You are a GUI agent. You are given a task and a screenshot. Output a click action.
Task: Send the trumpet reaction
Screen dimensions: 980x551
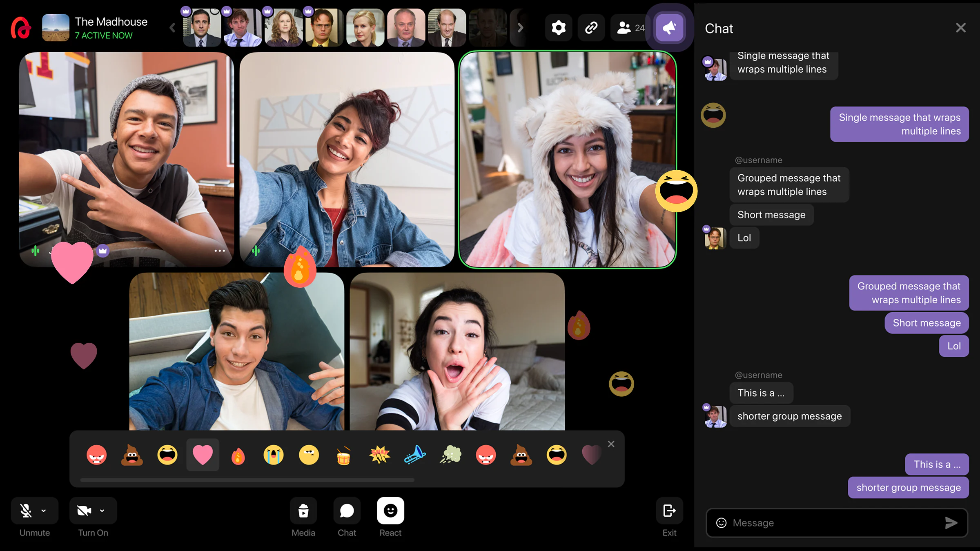coord(415,455)
